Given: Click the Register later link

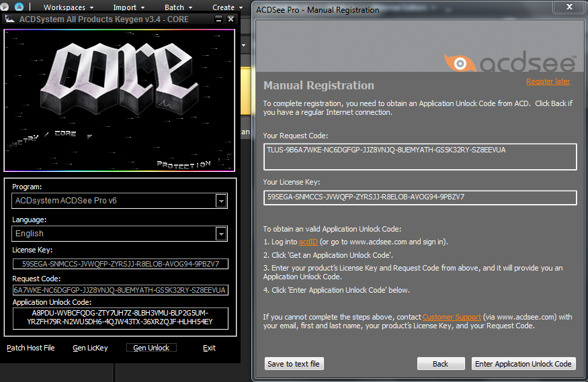Looking at the screenshot, I should click(548, 81).
